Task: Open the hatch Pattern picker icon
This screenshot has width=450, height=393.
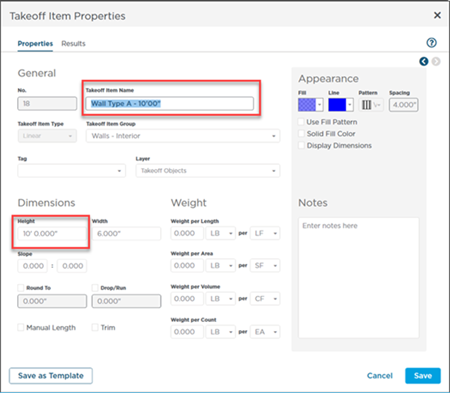Action: [367, 105]
